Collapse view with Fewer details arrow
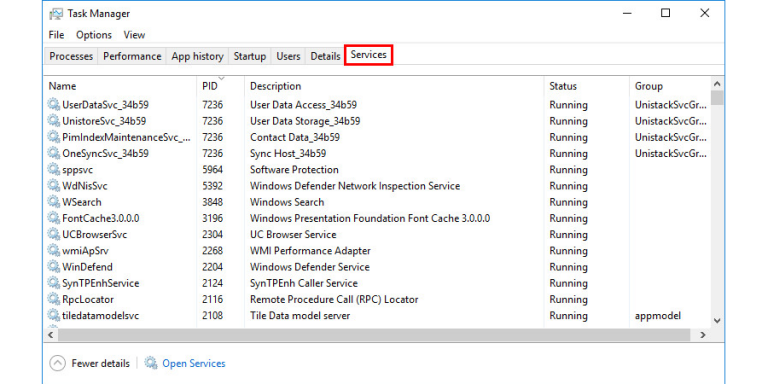This screenshot has height=384, width=768. [57, 363]
